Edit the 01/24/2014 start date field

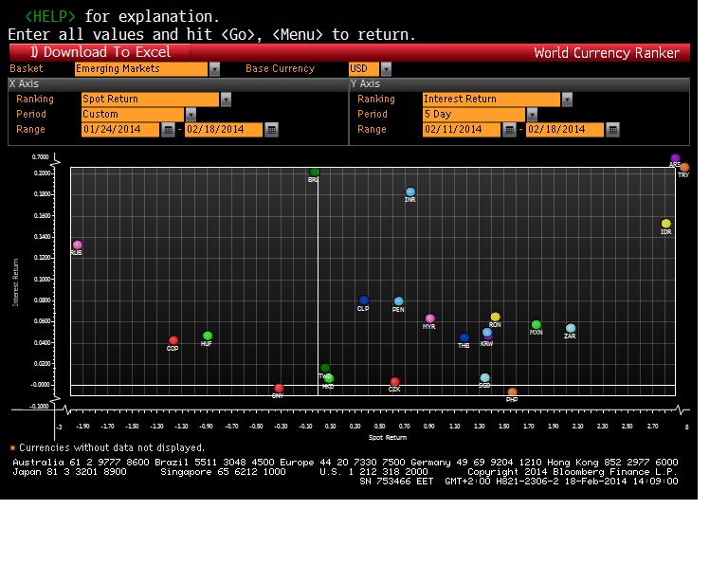[x=120, y=130]
